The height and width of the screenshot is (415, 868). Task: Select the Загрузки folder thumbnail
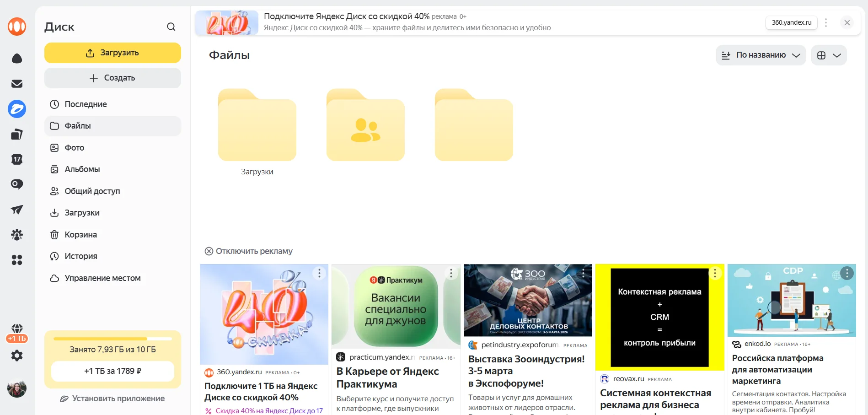point(257,125)
